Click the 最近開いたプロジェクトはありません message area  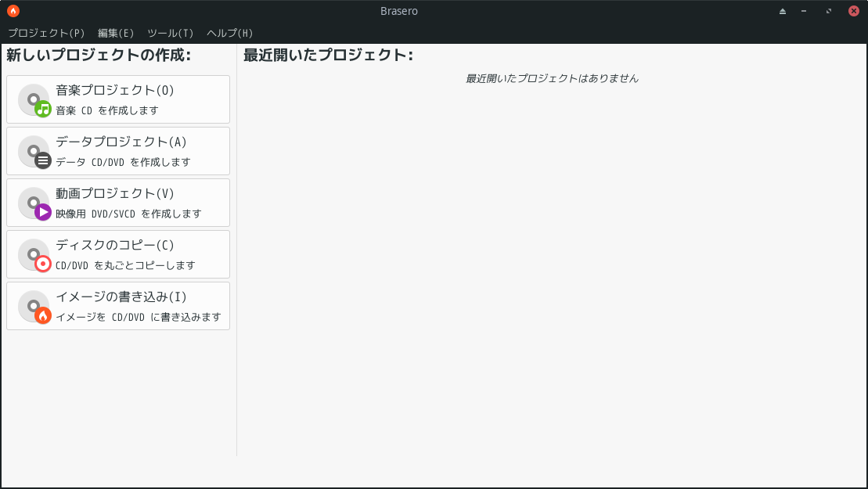[552, 78]
